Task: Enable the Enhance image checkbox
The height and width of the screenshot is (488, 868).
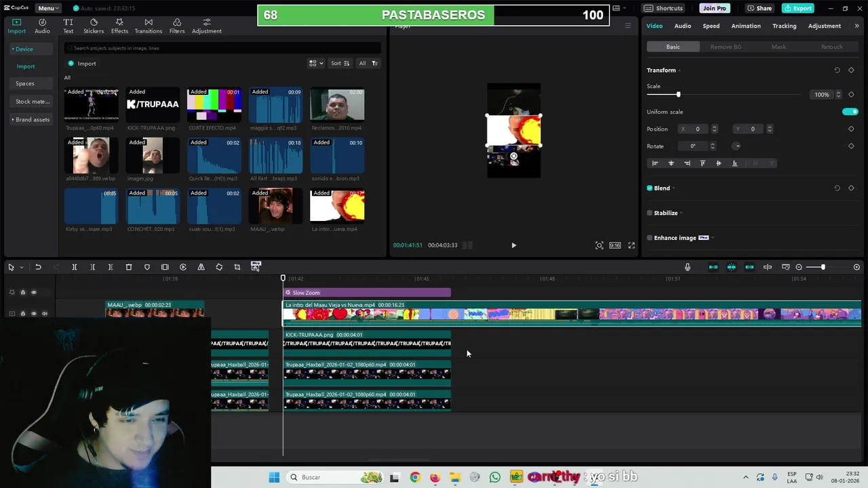Action: click(650, 238)
